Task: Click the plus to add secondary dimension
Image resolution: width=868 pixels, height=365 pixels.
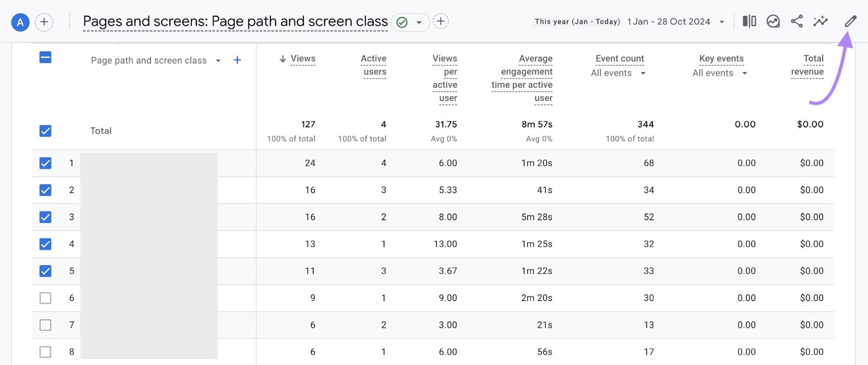Action: coord(237,60)
